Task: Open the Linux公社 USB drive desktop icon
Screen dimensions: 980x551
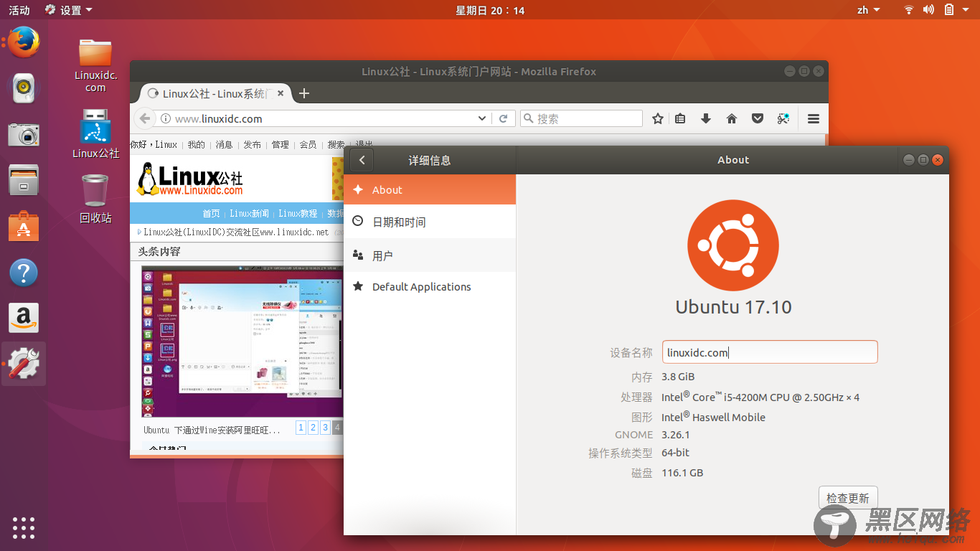Action: pos(95,133)
